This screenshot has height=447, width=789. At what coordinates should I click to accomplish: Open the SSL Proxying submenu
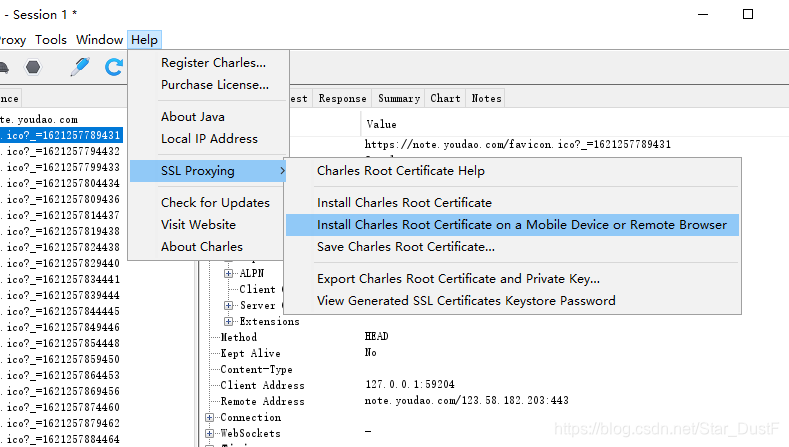click(208, 171)
